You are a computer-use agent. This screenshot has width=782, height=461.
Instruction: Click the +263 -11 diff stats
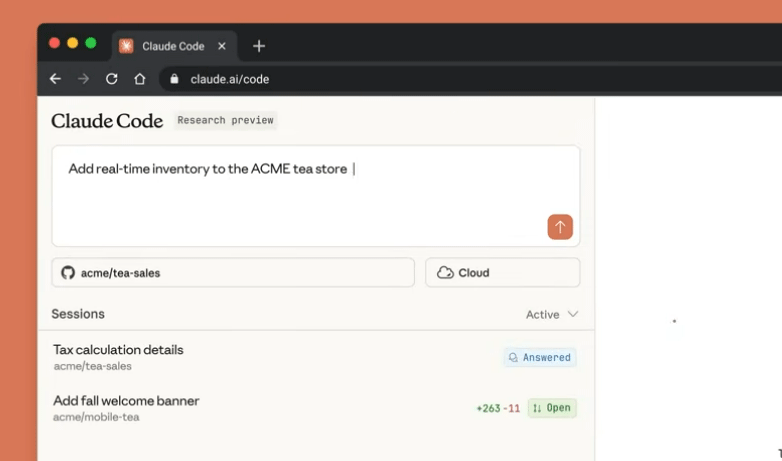pyautogui.click(x=498, y=408)
